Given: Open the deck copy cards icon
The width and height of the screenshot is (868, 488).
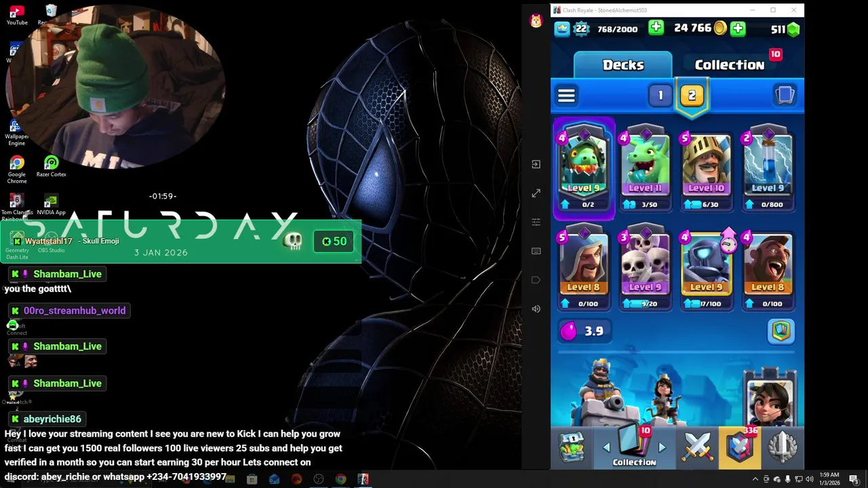Looking at the screenshot, I should click(x=785, y=95).
